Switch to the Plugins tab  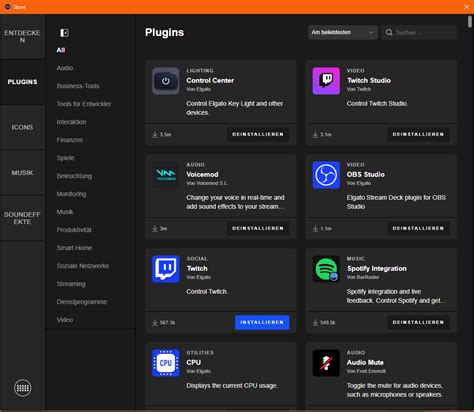(x=22, y=82)
